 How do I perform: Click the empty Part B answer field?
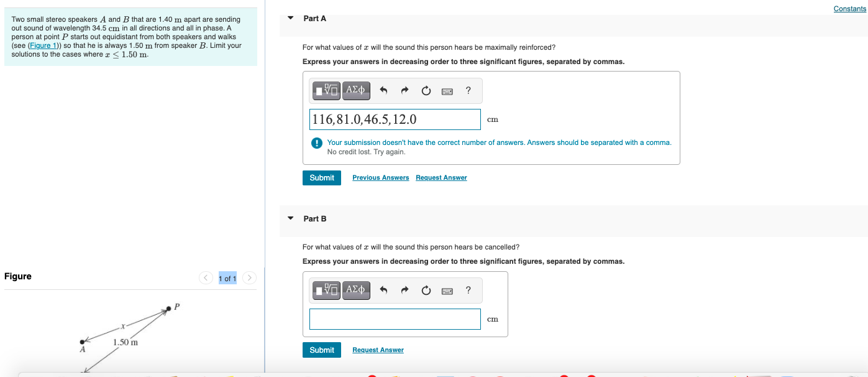click(395, 319)
